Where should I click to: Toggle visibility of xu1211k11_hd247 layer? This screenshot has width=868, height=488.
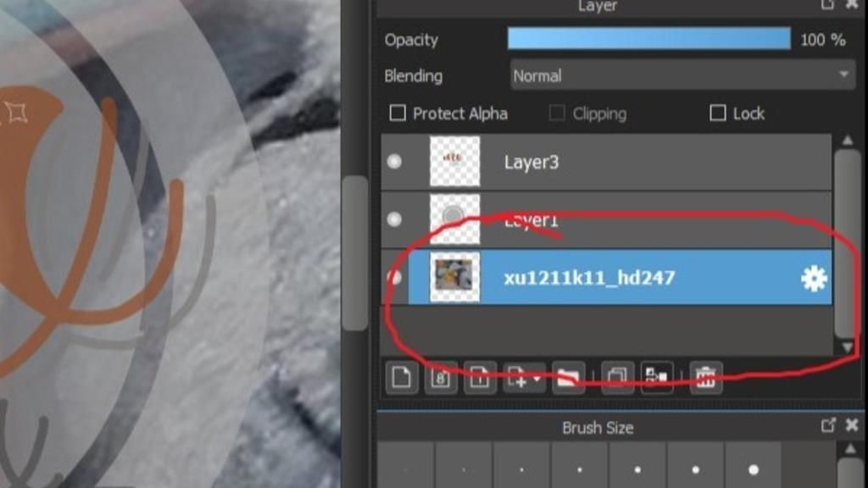pos(394,277)
